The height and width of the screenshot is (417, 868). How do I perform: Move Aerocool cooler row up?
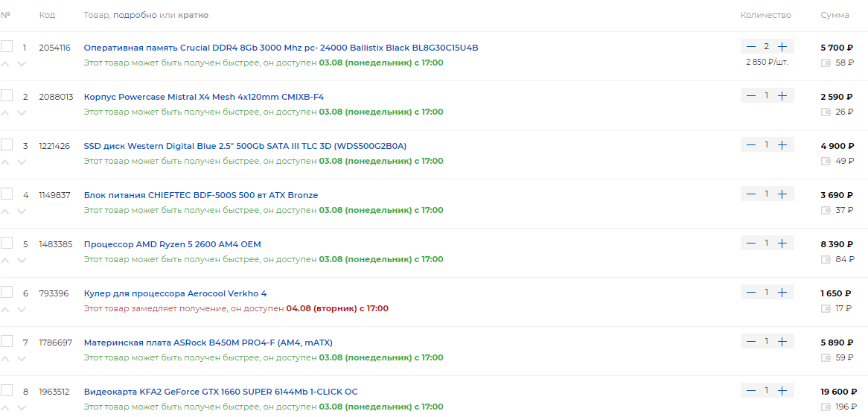(5, 310)
